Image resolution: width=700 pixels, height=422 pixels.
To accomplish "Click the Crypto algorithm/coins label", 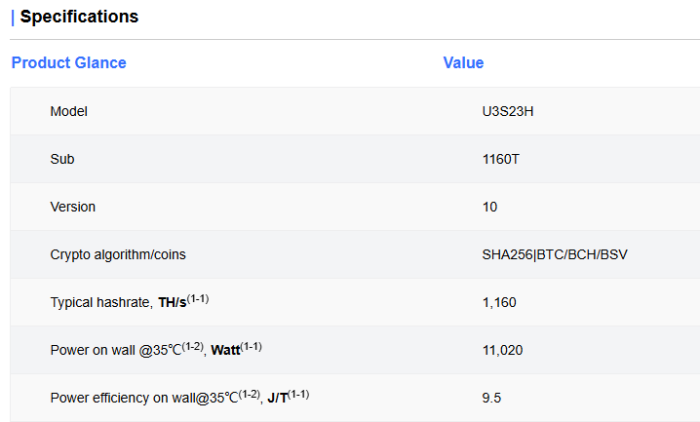I will 118,255.
